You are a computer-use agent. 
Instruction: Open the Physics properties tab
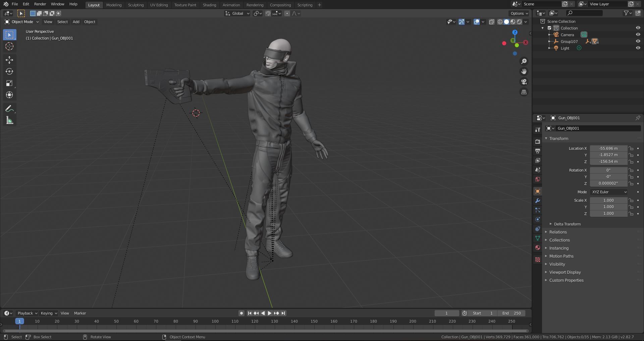tap(538, 219)
